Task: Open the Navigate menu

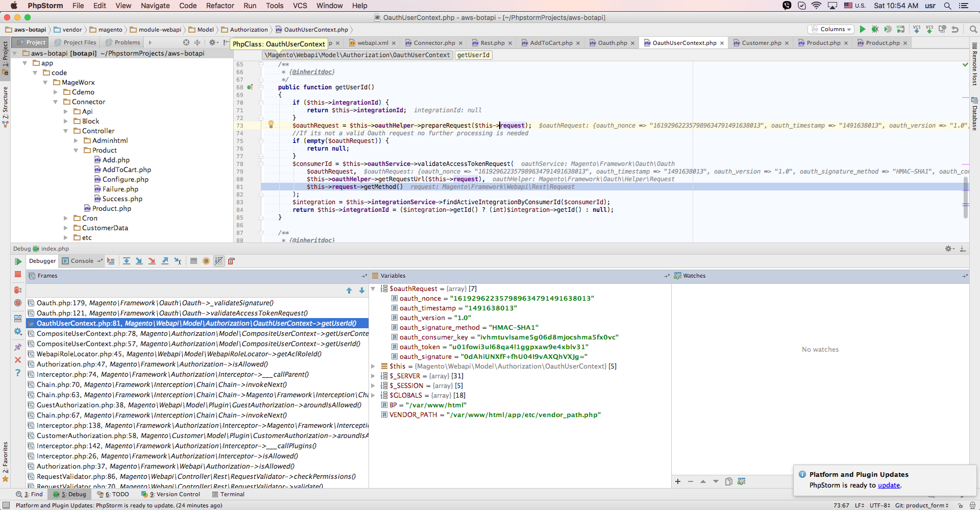Action: [155, 6]
